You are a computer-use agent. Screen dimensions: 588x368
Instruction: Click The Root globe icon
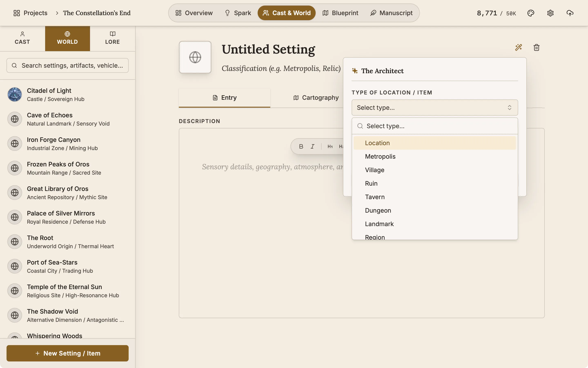click(14, 242)
